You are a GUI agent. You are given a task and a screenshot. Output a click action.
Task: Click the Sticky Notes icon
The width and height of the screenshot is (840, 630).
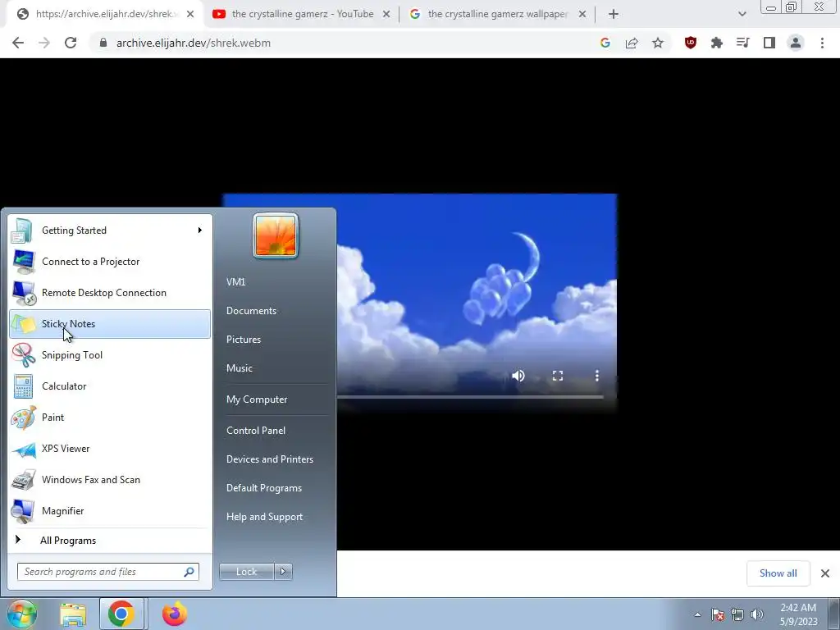coord(24,324)
